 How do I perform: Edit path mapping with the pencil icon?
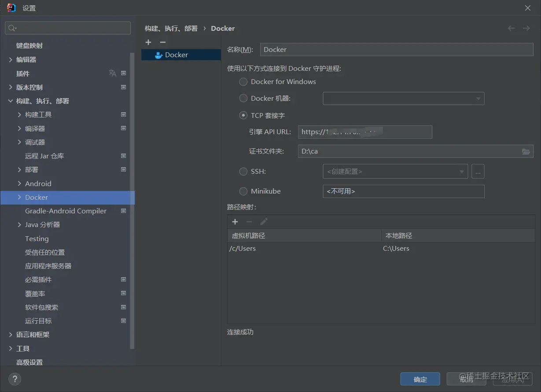coord(264,222)
